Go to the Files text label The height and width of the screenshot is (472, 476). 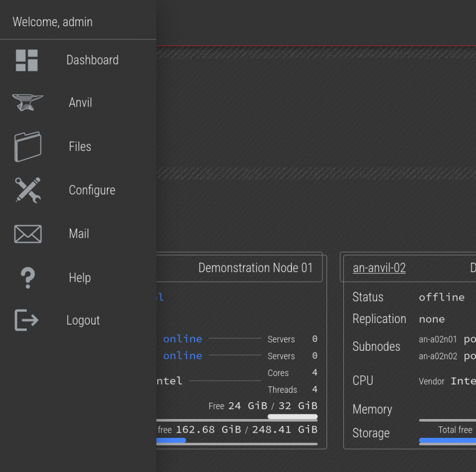(x=80, y=147)
